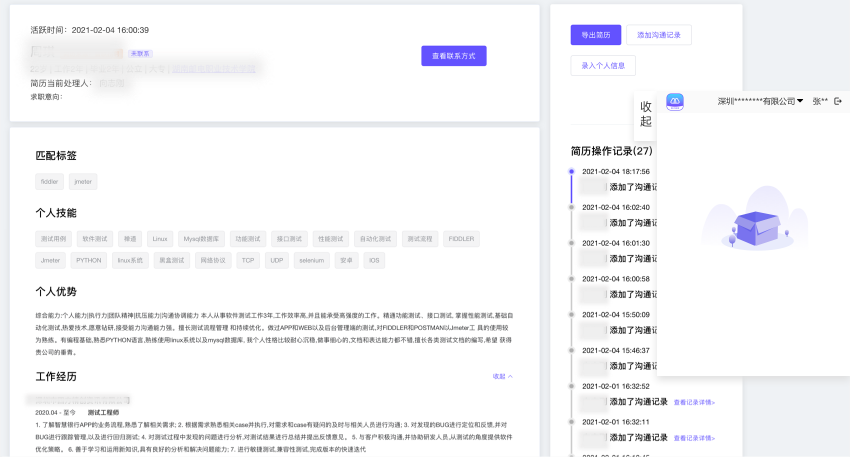Select the Linux skill tag
850x457 pixels.
click(161, 239)
